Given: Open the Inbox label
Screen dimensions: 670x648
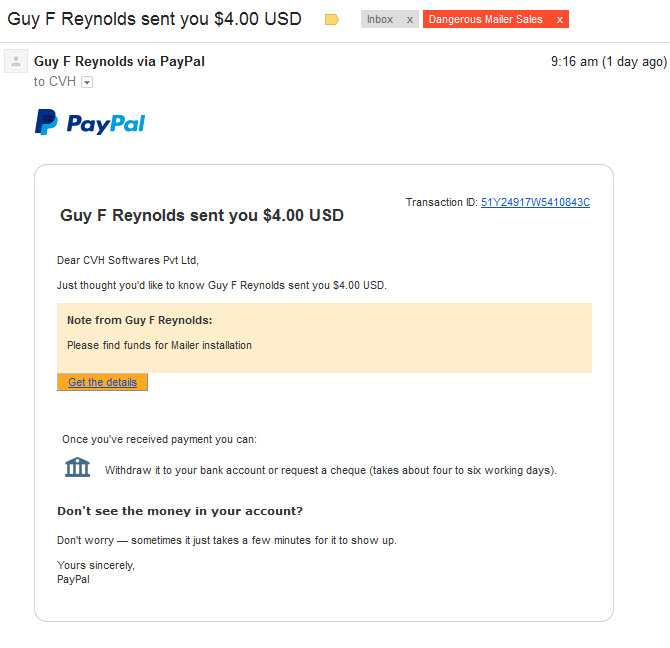Looking at the screenshot, I should (x=380, y=20).
